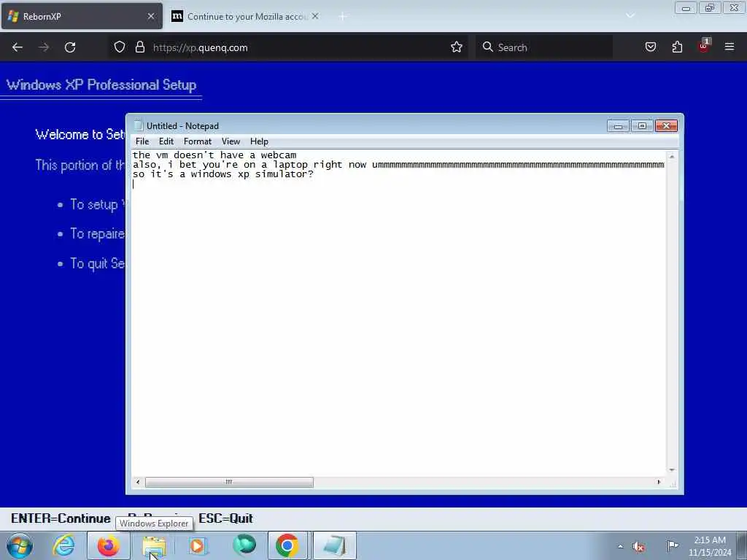Close the Mozilla account tab

pos(315,16)
